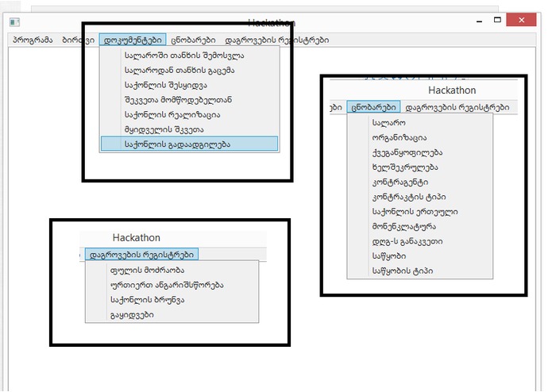Screen dimensions: 552x392
Task: Open the unhighlighted ცნობარები menu beside დოკუმენტები
Action: click(x=193, y=40)
